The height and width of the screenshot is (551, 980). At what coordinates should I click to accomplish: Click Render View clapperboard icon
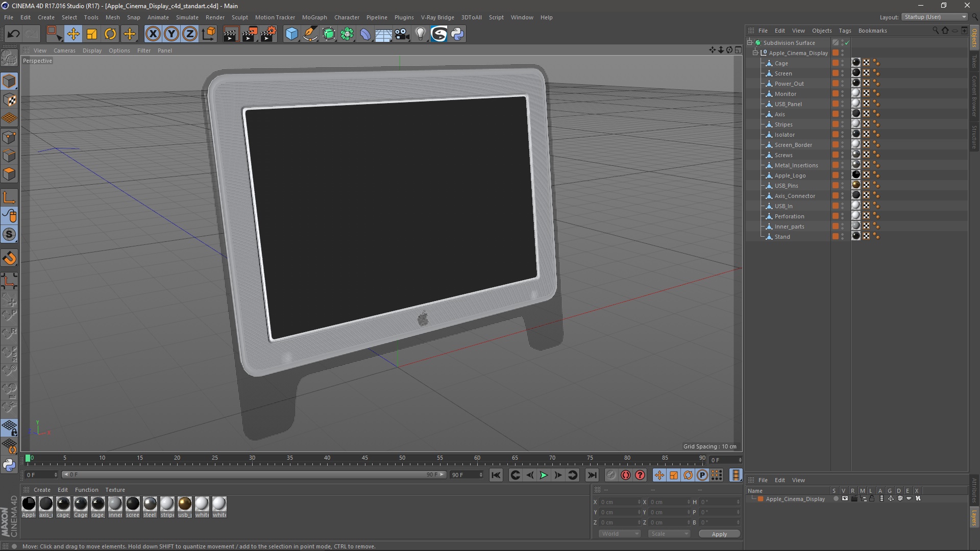coord(231,34)
